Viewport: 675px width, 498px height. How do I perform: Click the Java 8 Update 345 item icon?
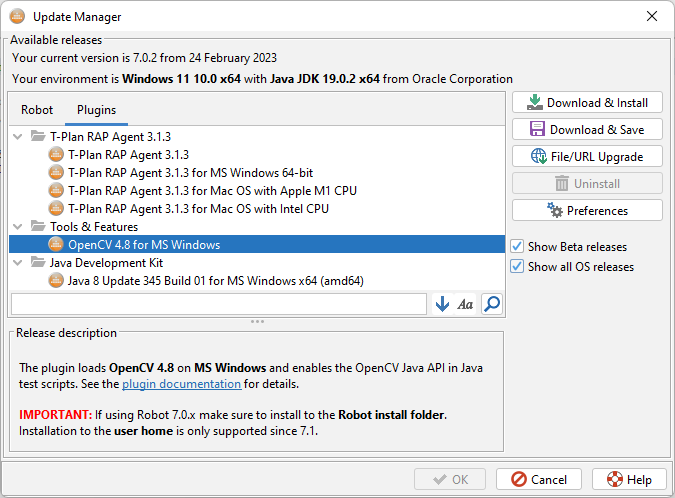(x=56, y=281)
